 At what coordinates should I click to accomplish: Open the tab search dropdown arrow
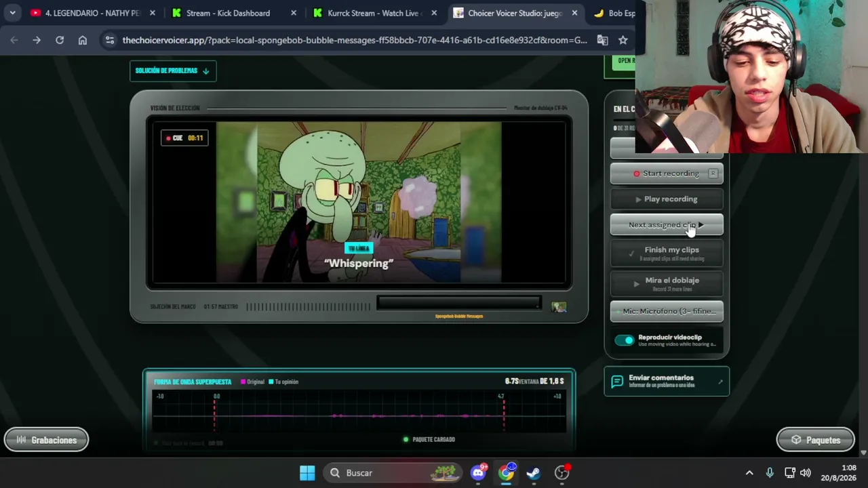click(12, 13)
